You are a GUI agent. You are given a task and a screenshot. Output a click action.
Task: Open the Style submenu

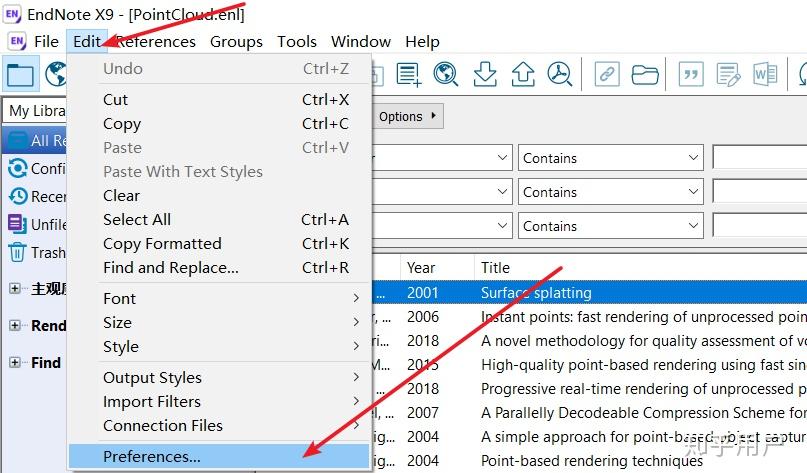click(x=220, y=346)
